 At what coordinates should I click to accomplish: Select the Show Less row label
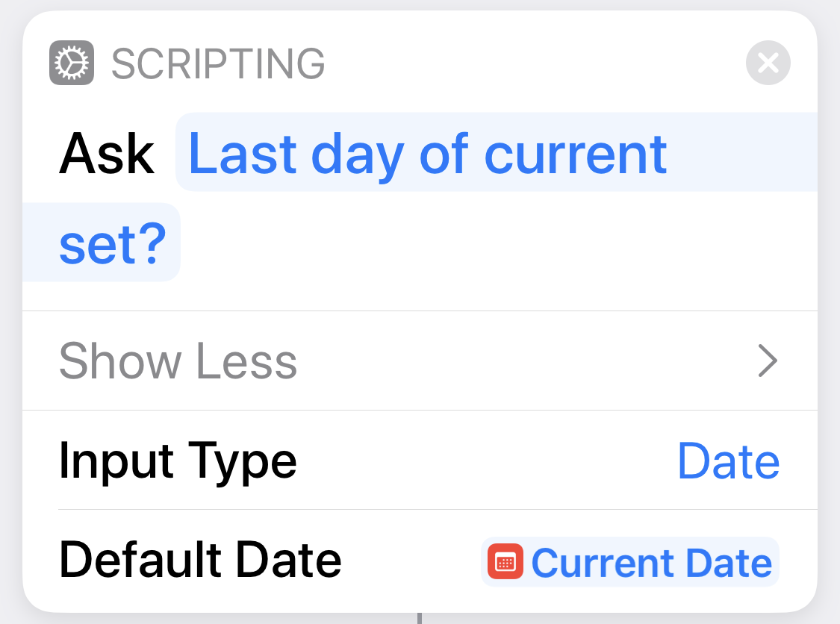(178, 361)
